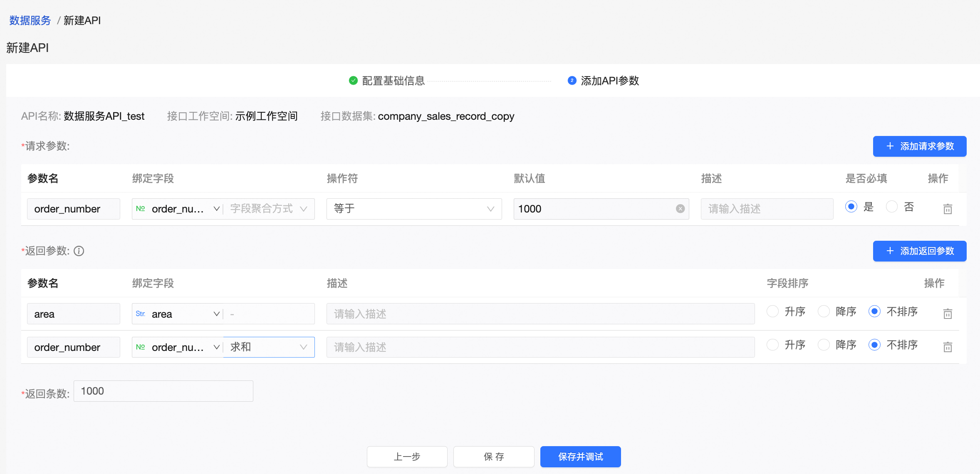Delete the order_number request parameter row
980x474 pixels.
click(948, 209)
